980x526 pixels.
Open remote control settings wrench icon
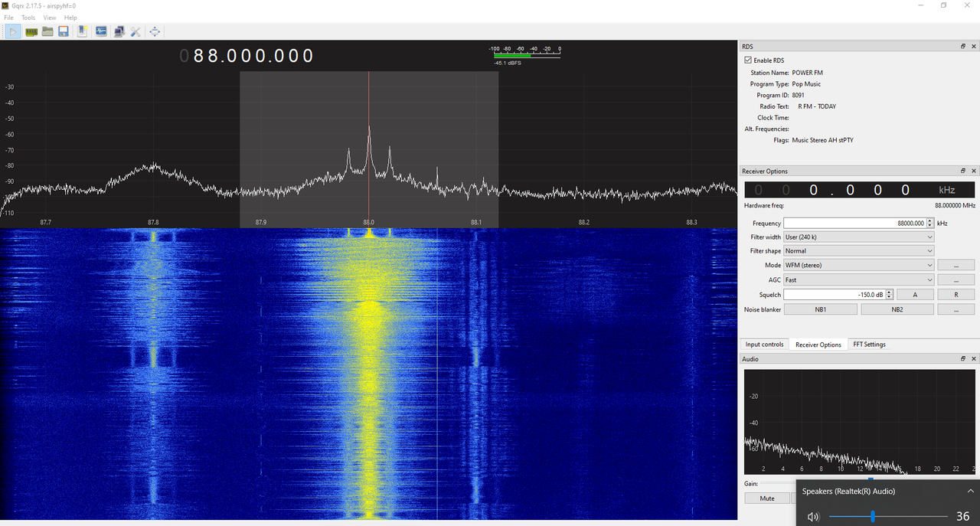(136, 31)
